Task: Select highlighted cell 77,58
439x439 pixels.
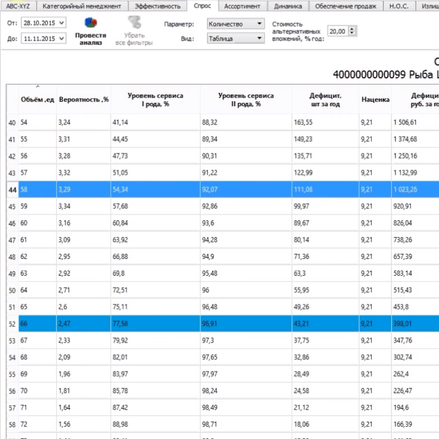Action: tap(155, 324)
